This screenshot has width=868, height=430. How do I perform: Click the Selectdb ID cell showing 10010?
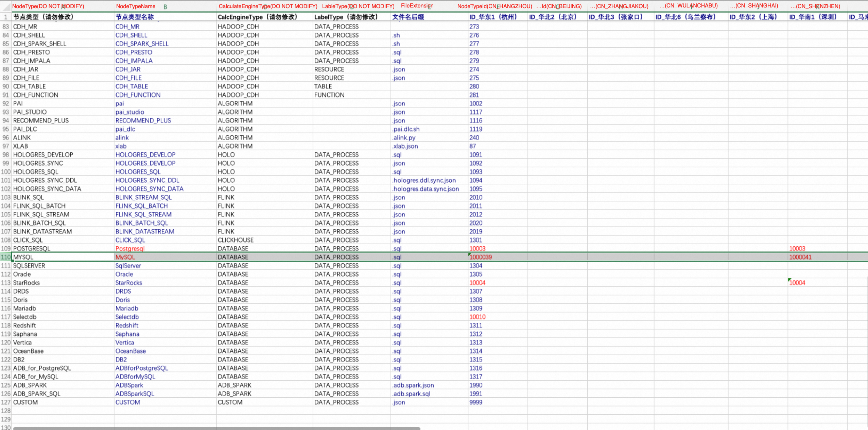[x=498, y=317]
